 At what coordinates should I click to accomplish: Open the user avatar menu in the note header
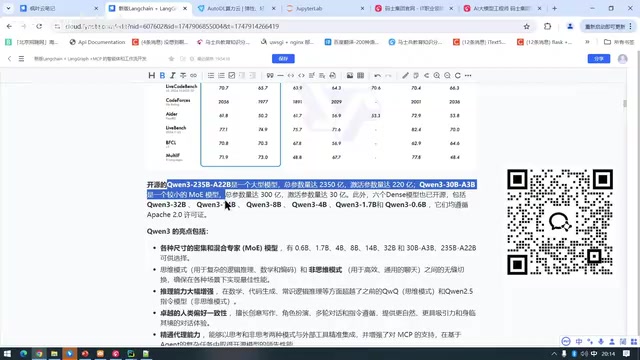point(622,59)
